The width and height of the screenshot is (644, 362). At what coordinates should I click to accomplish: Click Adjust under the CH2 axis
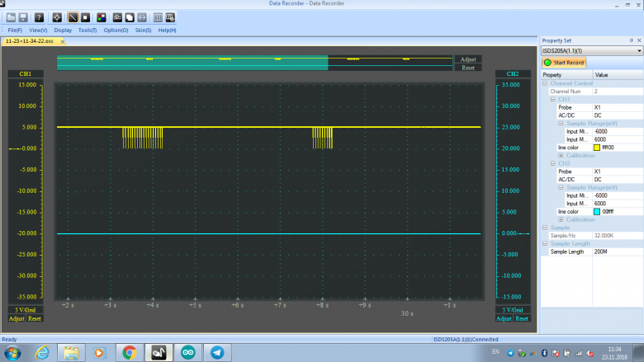[504, 318]
